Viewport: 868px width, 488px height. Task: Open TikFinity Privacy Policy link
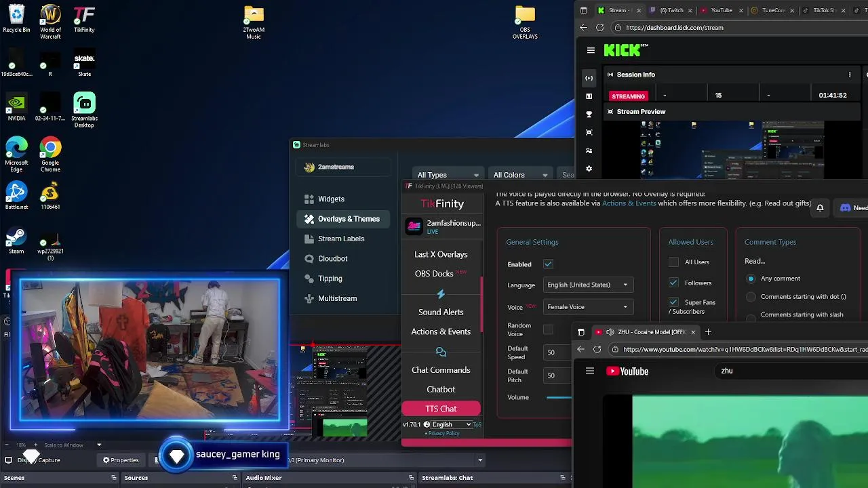[x=443, y=434]
